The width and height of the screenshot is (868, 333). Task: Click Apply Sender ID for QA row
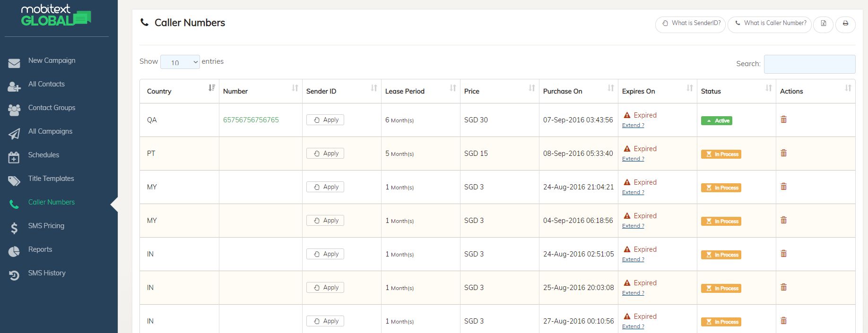point(325,120)
